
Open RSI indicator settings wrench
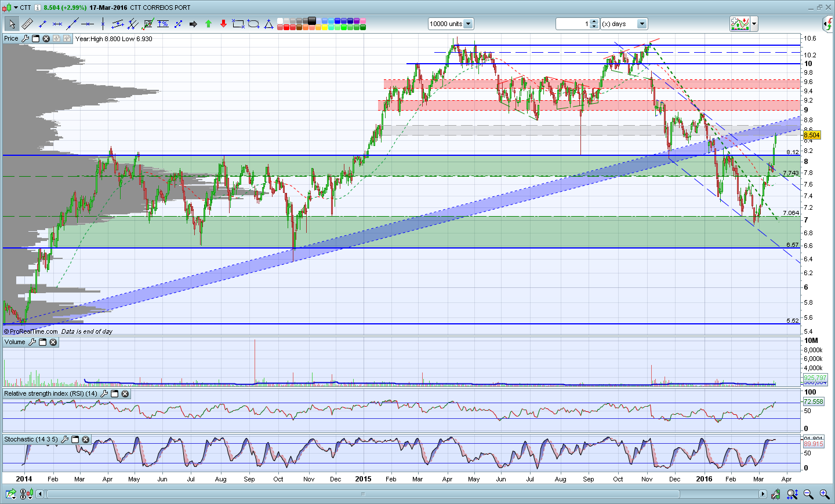tap(104, 394)
